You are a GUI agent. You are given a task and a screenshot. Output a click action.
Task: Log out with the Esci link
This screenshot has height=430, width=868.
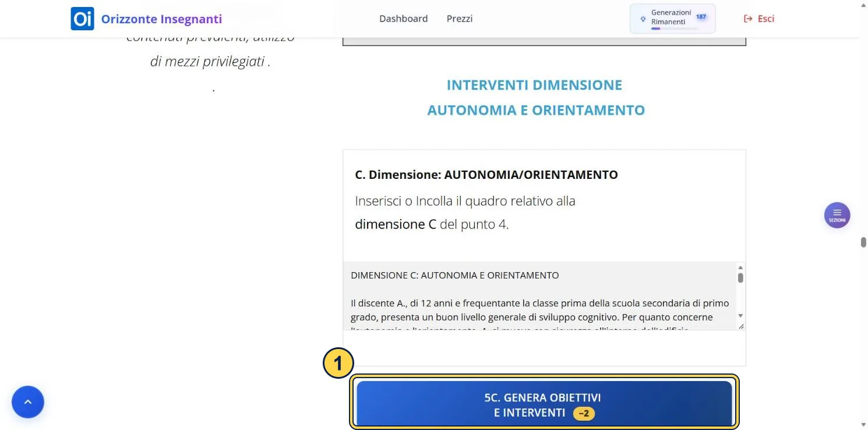(x=759, y=19)
